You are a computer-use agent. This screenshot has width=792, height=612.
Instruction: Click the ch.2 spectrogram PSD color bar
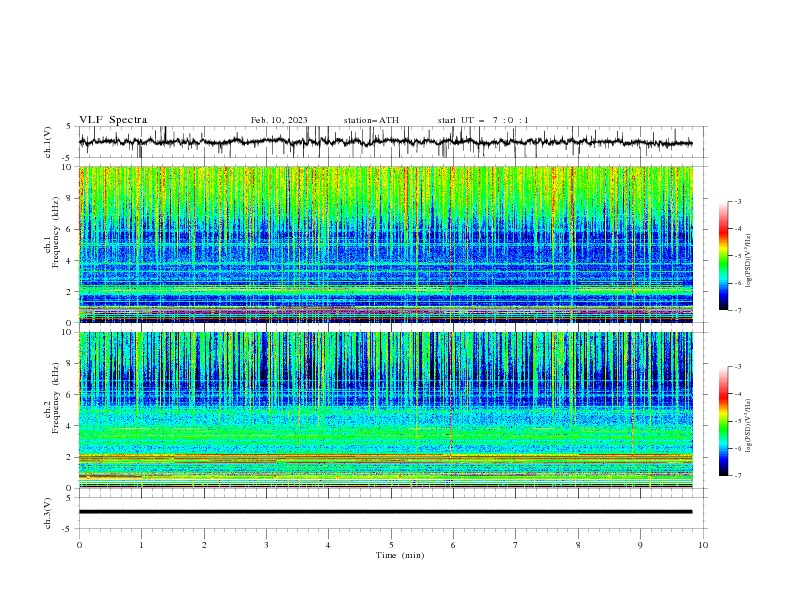723,421
